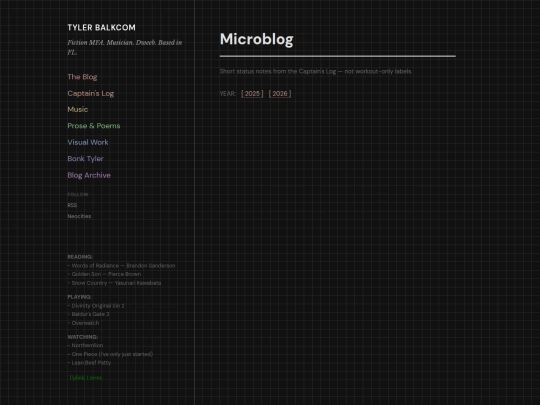Open Visual Work section
540x405 pixels.
pyautogui.click(x=88, y=142)
